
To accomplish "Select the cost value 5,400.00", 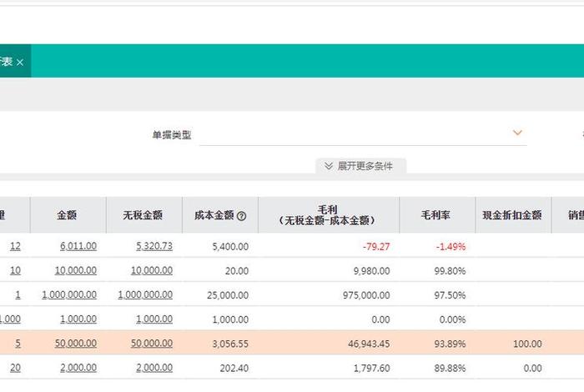I will [x=230, y=246].
